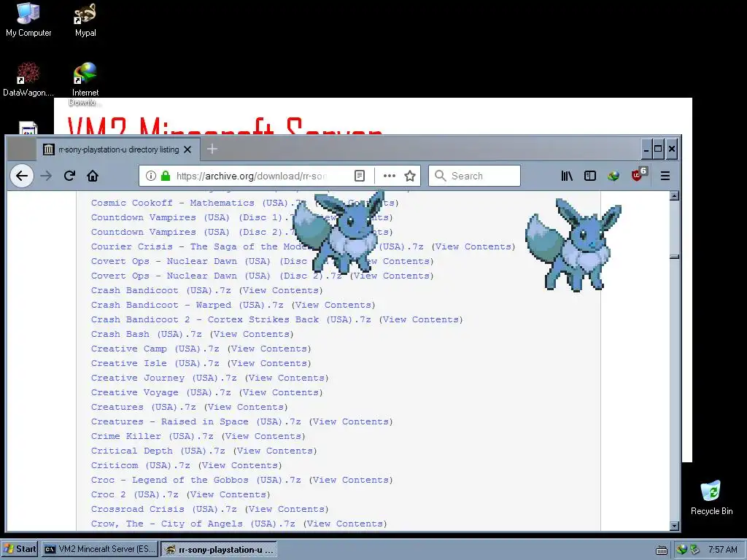Open Creative Camp (USA).7z link
747x560 pixels.
click(x=155, y=349)
